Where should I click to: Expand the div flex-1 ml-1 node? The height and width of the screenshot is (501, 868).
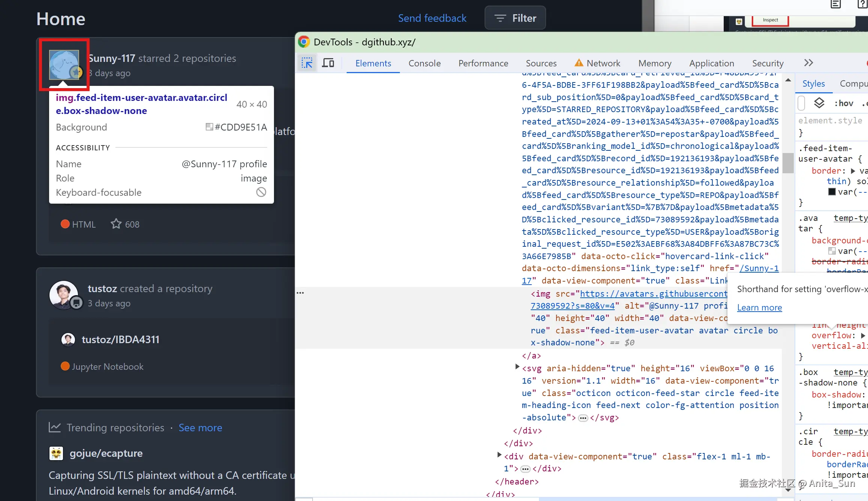point(499,455)
